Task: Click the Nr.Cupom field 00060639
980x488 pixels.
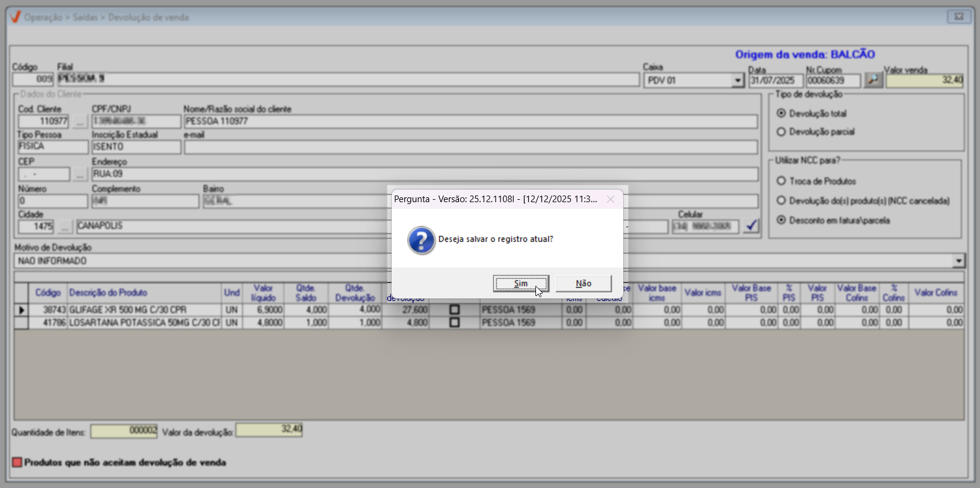Action: click(x=833, y=80)
